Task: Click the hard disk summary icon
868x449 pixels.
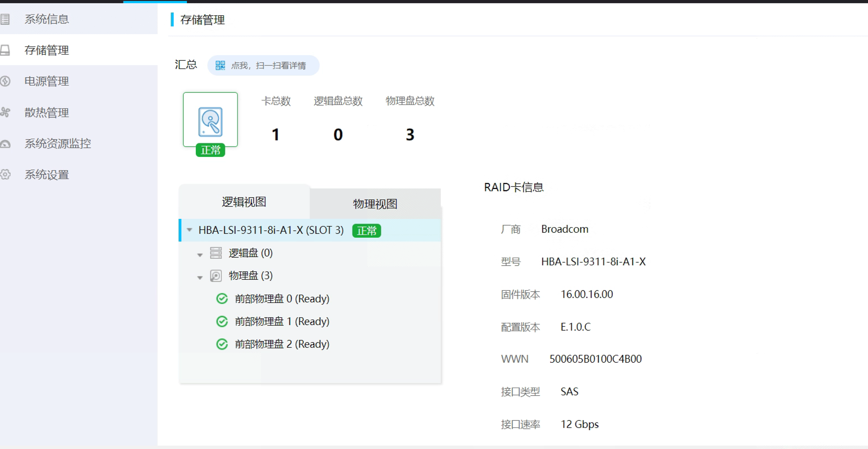Action: pyautogui.click(x=210, y=121)
